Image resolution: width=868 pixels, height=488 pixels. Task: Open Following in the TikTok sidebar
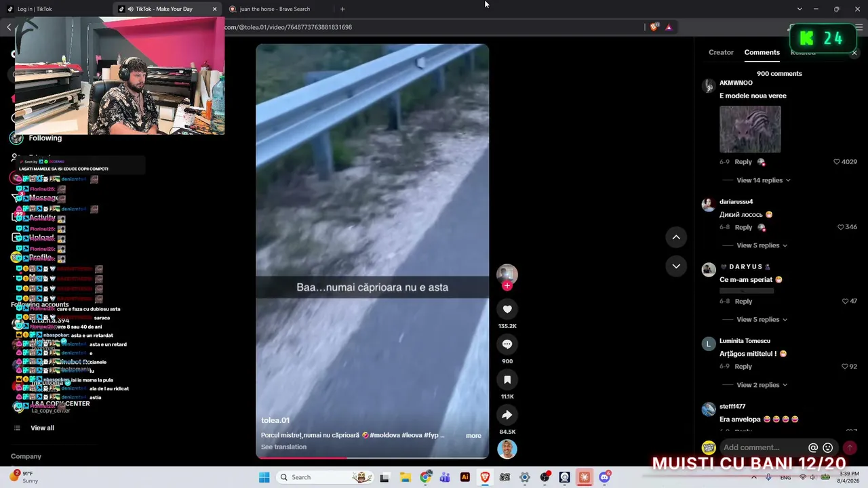(45, 138)
